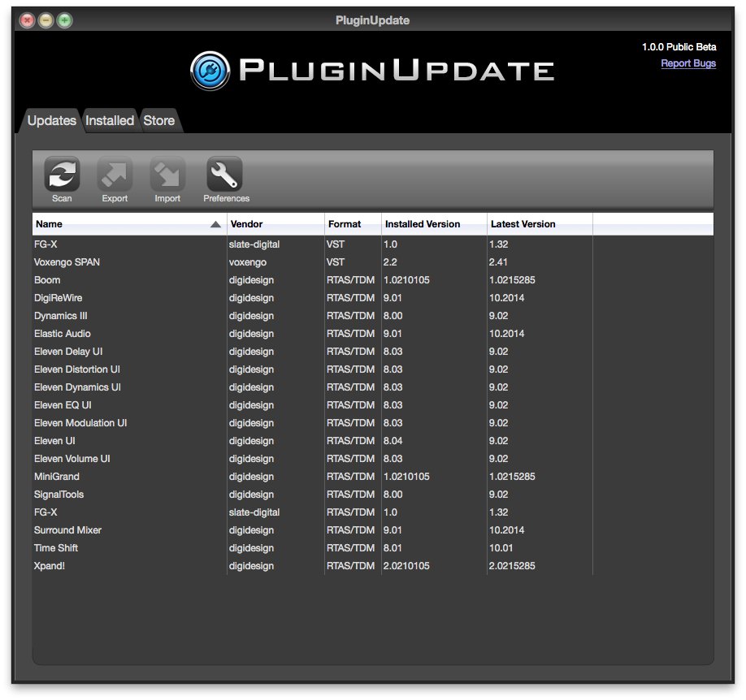Minimize the PluginUpdate window

(46, 20)
